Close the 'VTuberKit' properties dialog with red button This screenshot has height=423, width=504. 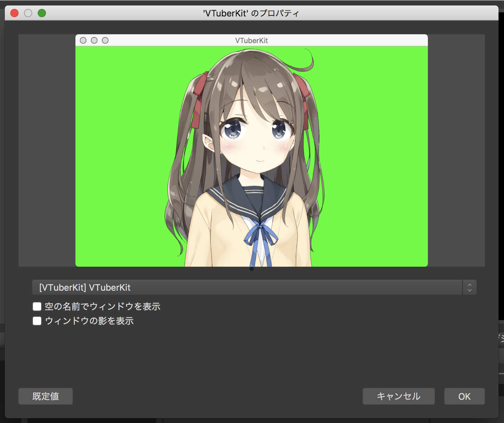pyautogui.click(x=14, y=13)
